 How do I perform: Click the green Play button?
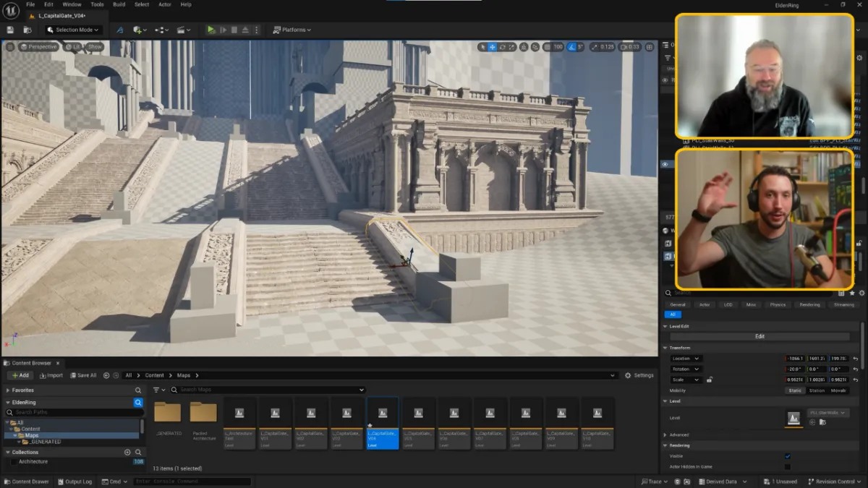(210, 30)
